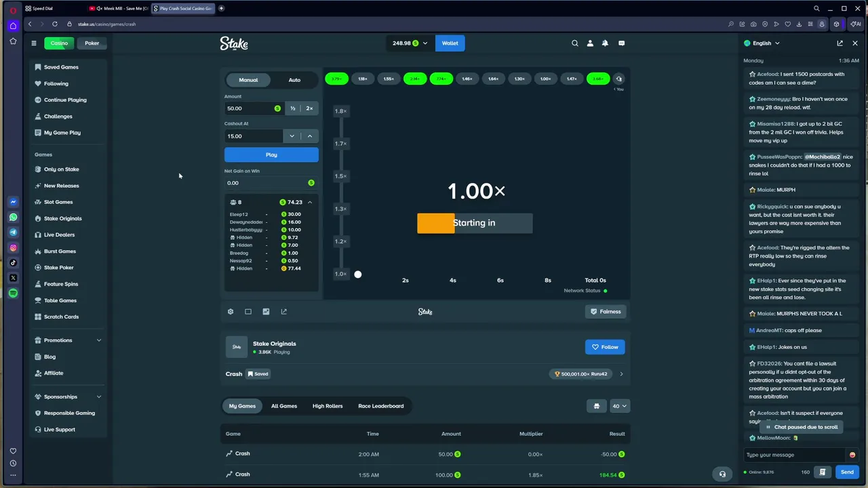Open WhatsApp in Opera sidebar
Screen dimensions: 868x488
pos(13,218)
